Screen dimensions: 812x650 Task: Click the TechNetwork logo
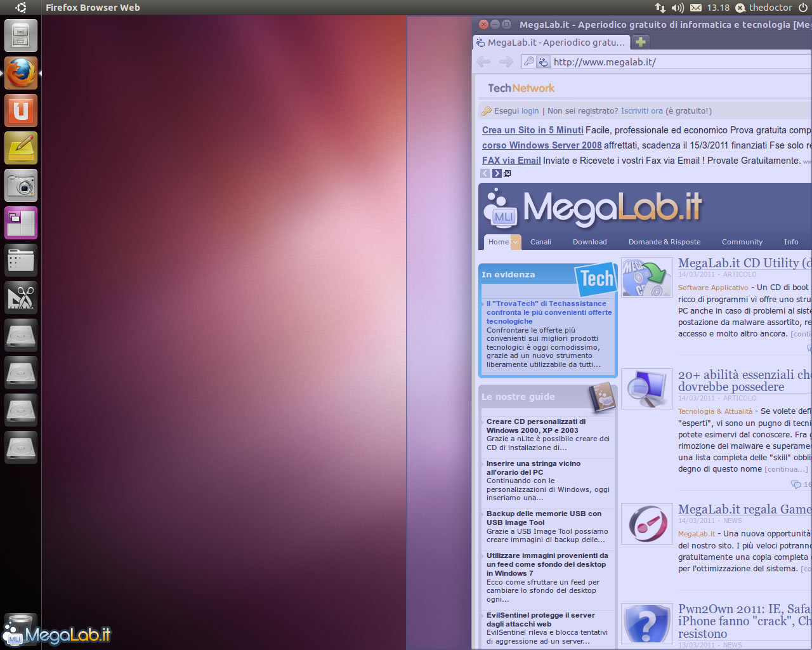[x=521, y=88]
